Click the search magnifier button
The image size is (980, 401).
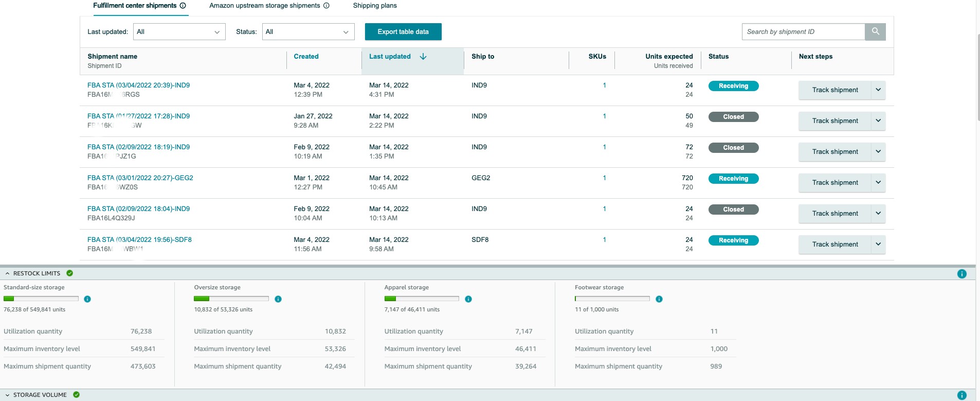(875, 31)
